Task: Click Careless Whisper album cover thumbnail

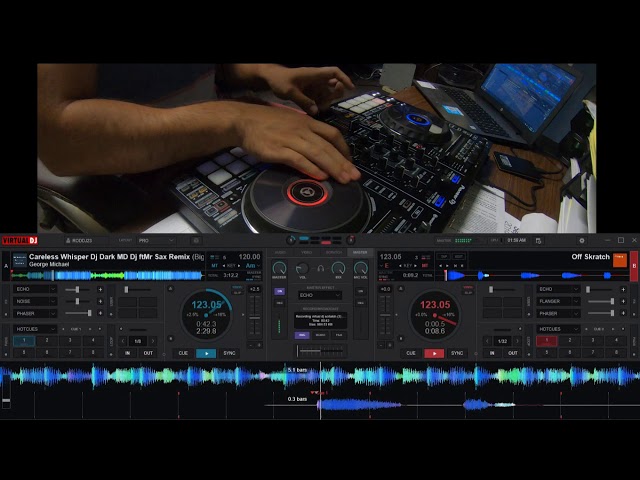Action: [20, 260]
